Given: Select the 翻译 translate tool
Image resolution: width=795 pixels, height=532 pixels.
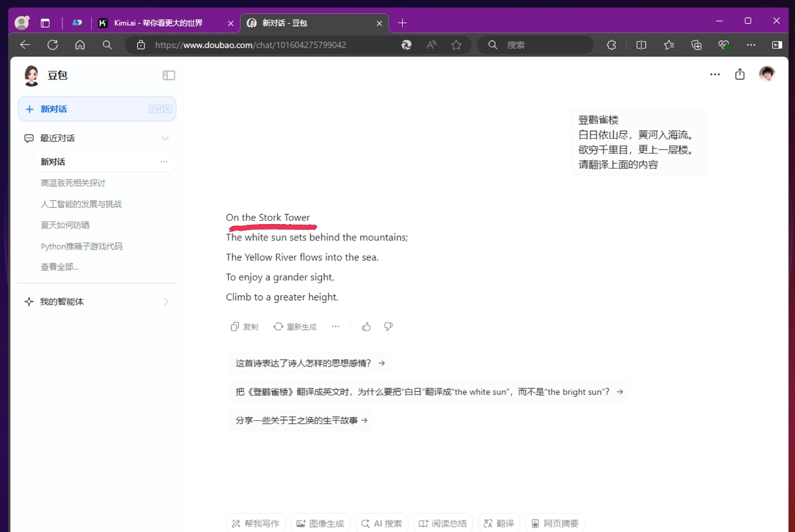Looking at the screenshot, I should [x=498, y=523].
